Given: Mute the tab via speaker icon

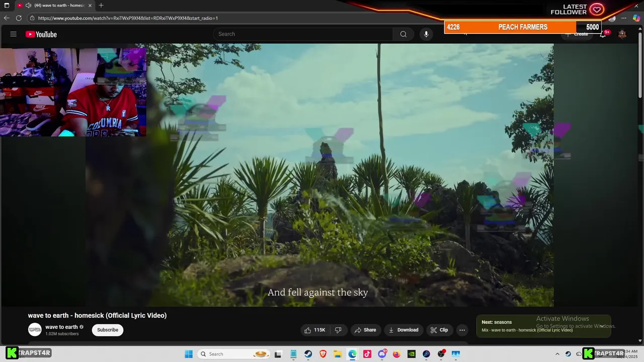Looking at the screenshot, I should (28, 6).
